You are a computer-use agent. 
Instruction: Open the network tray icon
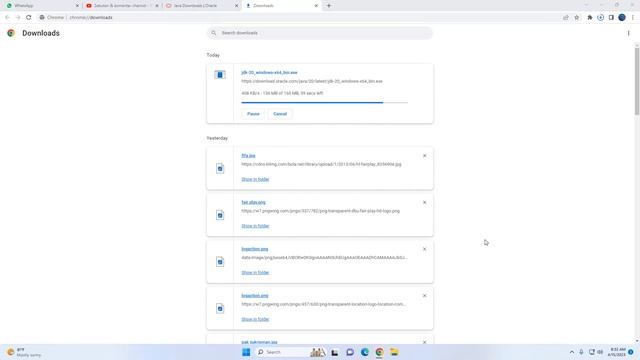[591, 352]
